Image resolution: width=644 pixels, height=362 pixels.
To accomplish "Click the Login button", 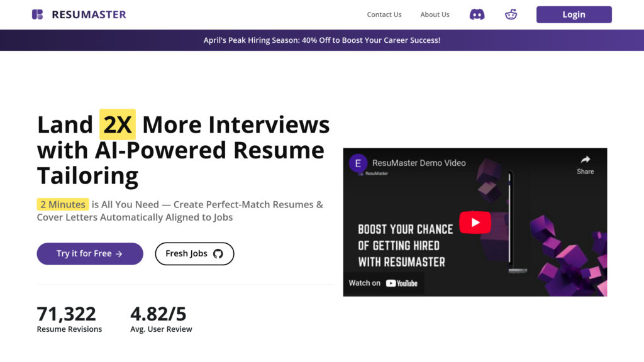I will click(574, 14).
